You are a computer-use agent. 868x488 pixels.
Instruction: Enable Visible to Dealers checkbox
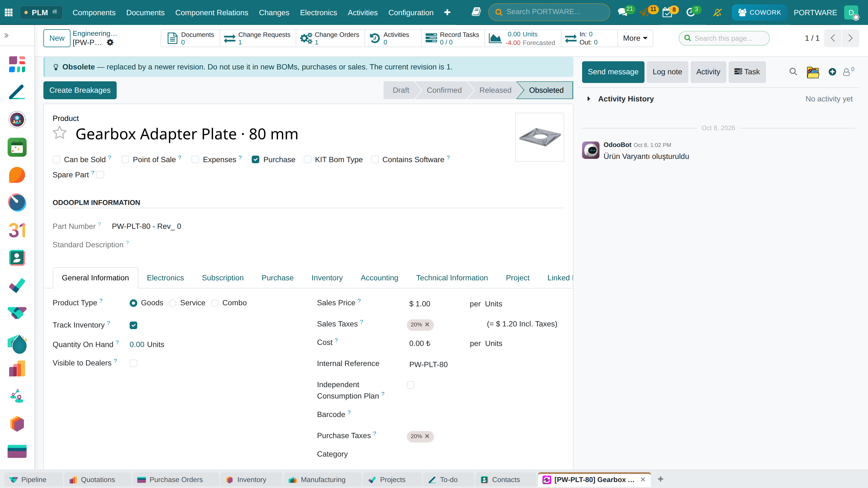pos(133,363)
